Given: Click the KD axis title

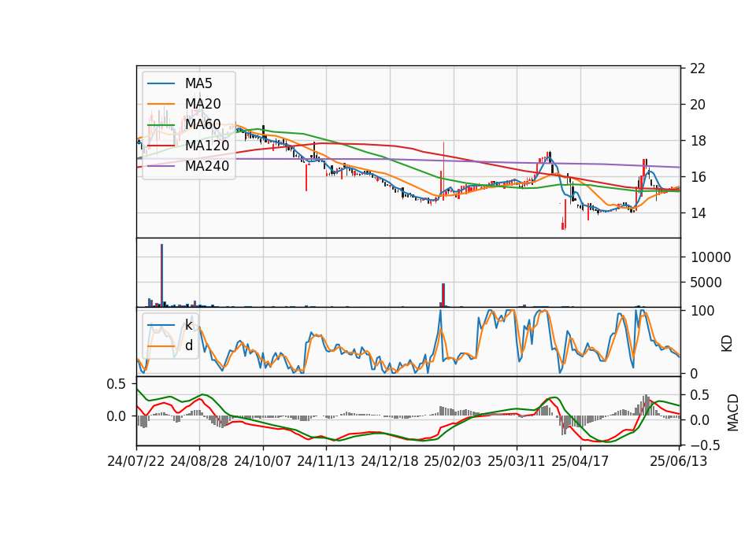Looking at the screenshot, I should tap(727, 343).
